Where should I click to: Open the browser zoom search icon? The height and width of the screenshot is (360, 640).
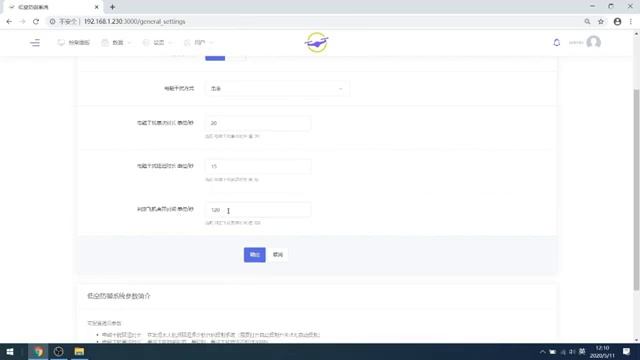[x=587, y=22]
